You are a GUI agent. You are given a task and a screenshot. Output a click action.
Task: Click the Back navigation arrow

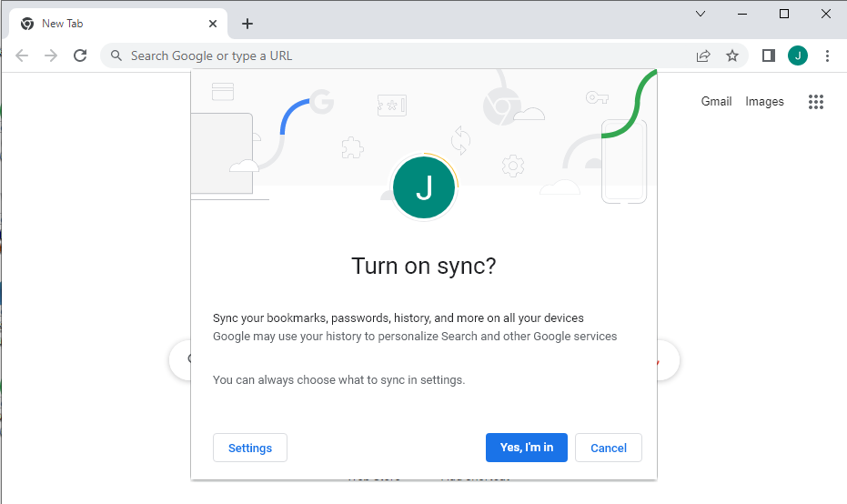click(x=22, y=55)
